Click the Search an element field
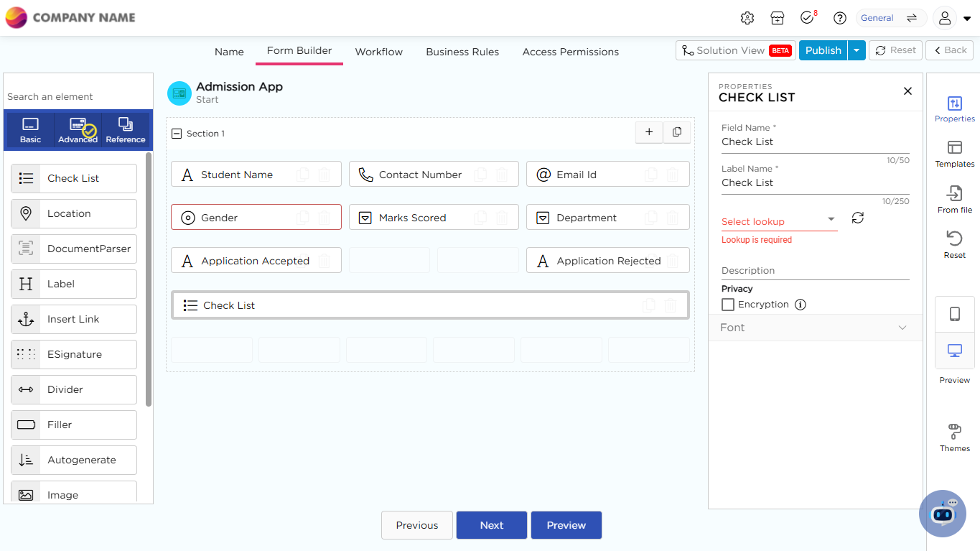Viewport: 980px width, 551px height. [x=78, y=96]
